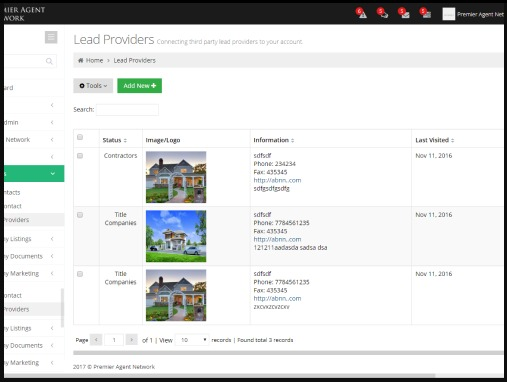Open the Network sidebar menu item
This screenshot has width=507, height=382.
(x=34, y=140)
